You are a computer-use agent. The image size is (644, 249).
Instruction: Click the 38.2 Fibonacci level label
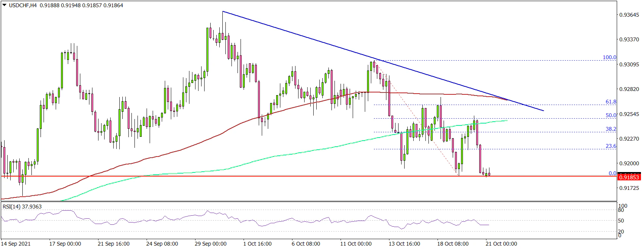tap(611, 129)
